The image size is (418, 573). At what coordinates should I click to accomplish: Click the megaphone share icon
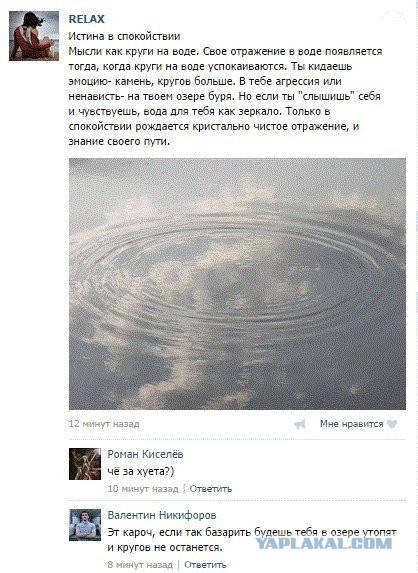pos(300,424)
